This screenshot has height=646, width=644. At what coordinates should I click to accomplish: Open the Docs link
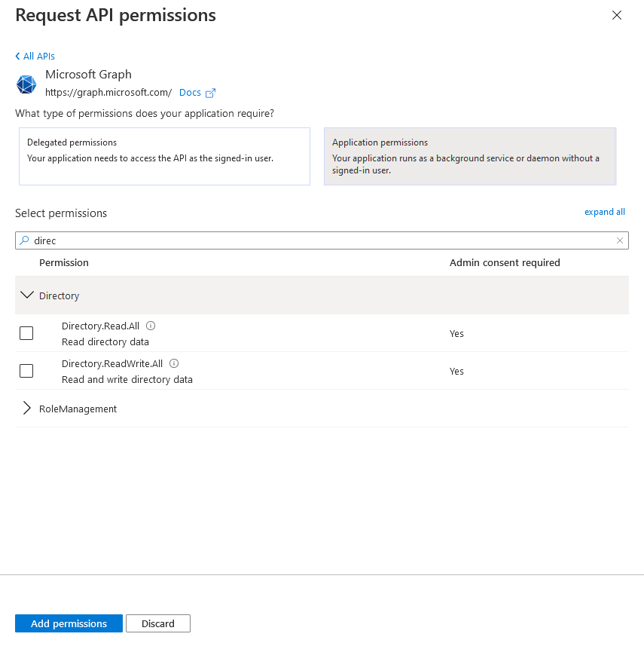(190, 93)
